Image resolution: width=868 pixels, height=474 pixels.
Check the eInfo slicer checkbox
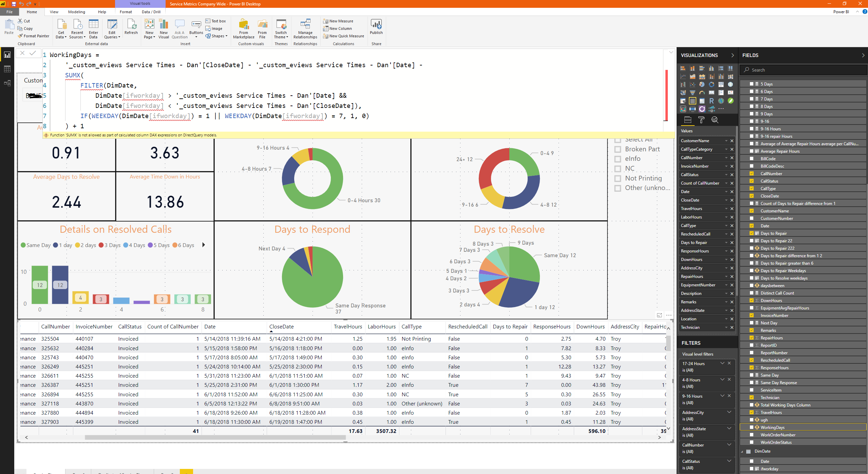point(618,159)
